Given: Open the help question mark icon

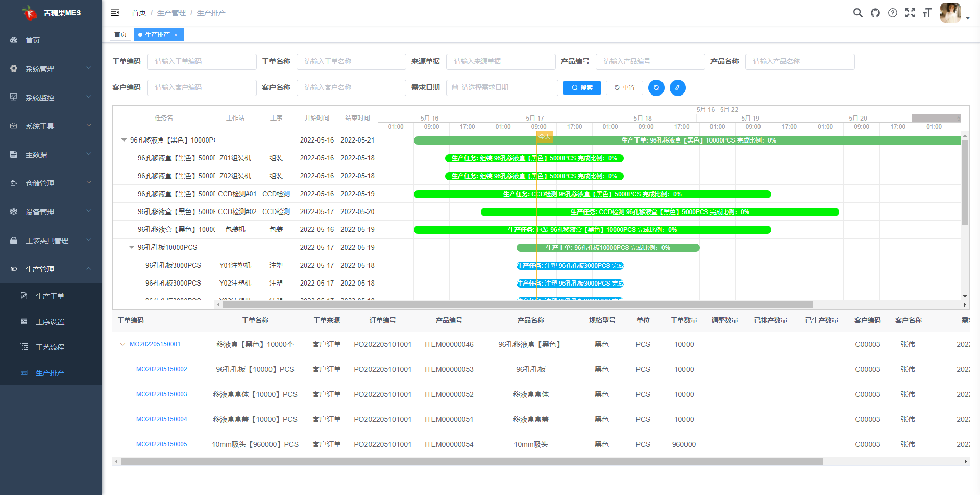Looking at the screenshot, I should 892,13.
